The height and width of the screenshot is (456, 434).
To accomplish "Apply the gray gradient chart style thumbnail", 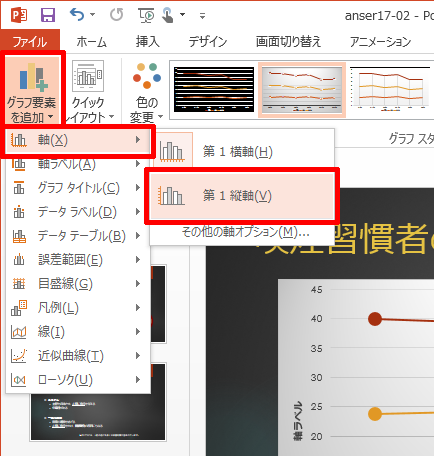I will pyautogui.click(x=302, y=90).
